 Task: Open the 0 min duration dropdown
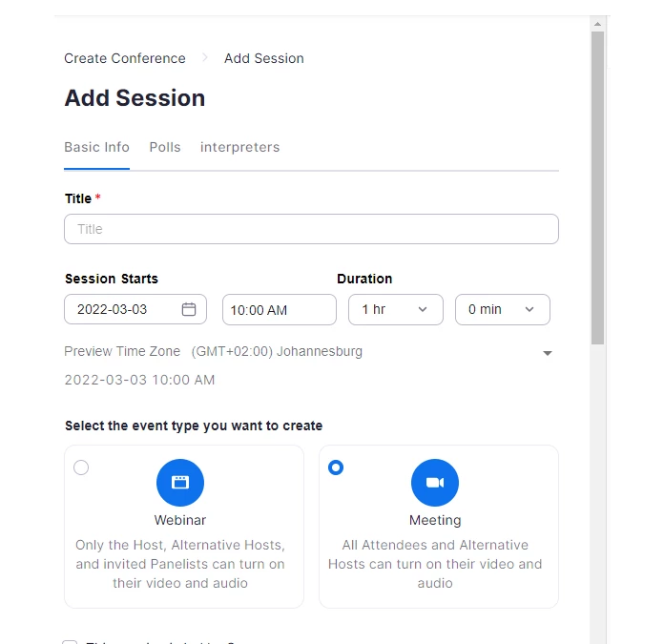pyautogui.click(x=502, y=309)
